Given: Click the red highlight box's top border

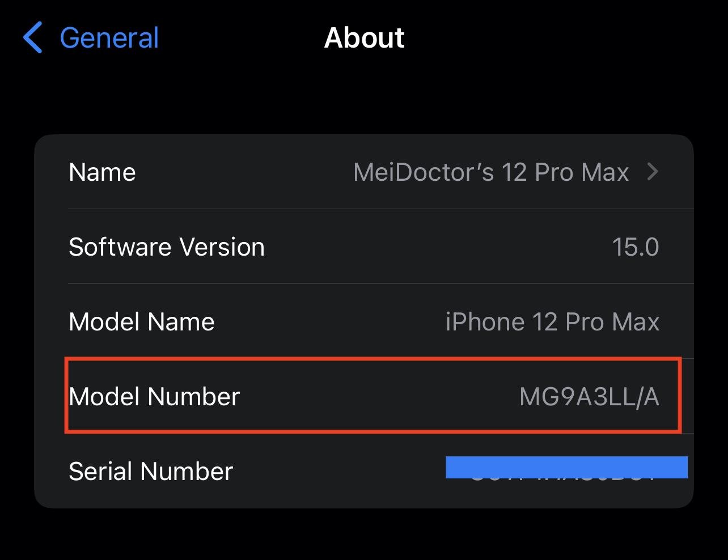Looking at the screenshot, I should coord(373,359).
